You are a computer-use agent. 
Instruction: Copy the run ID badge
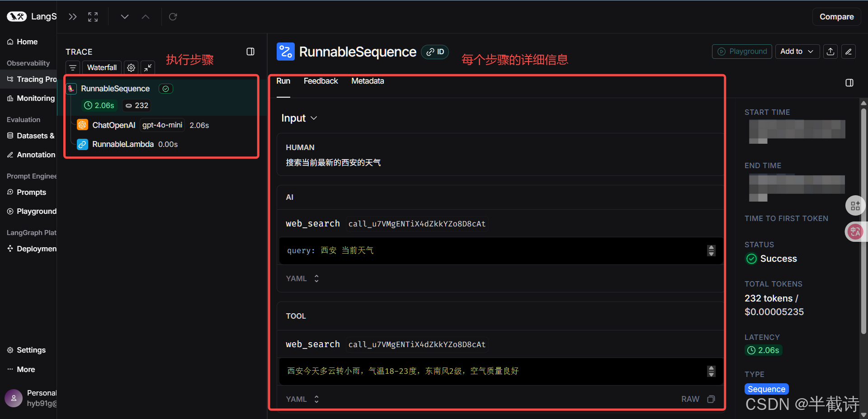435,52
